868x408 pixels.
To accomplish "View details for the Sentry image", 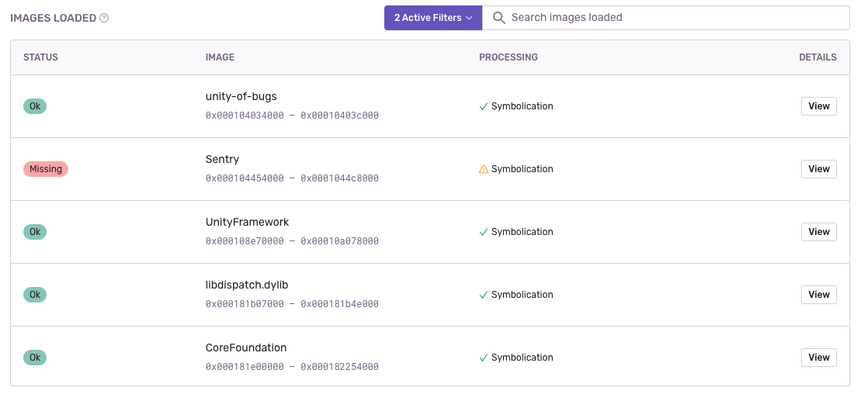I will [x=818, y=169].
